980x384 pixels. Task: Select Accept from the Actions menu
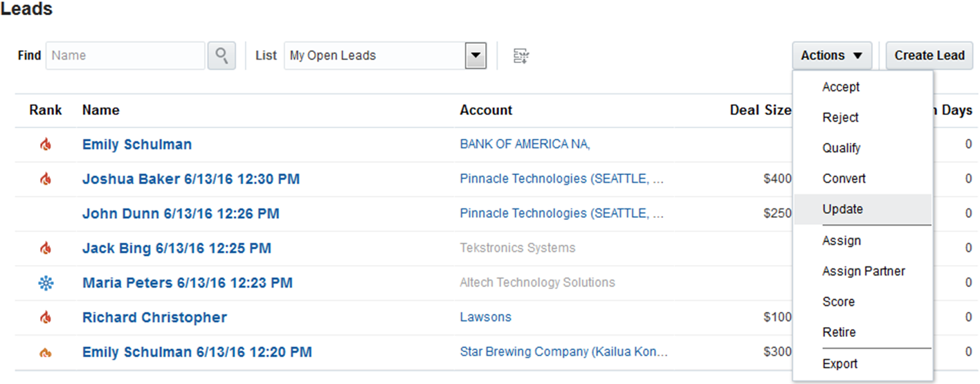click(840, 87)
